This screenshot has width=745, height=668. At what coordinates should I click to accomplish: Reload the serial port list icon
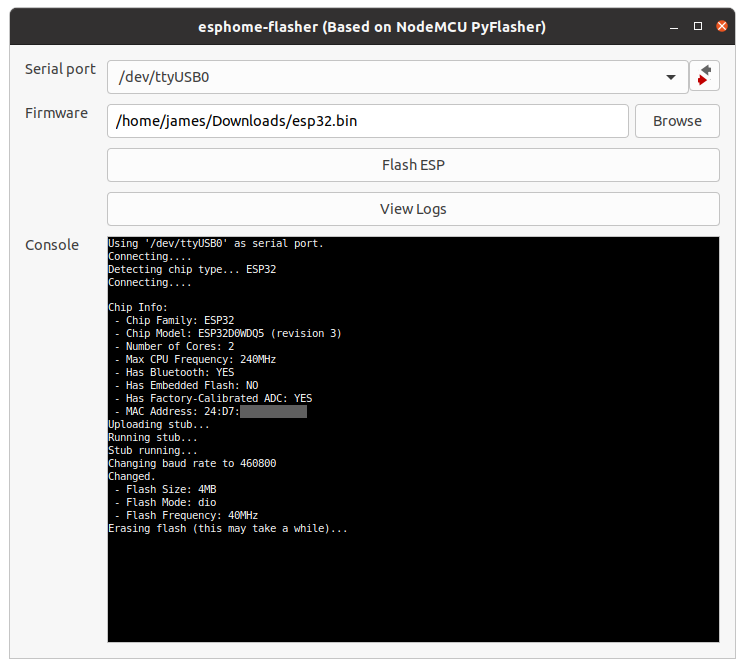(x=704, y=76)
